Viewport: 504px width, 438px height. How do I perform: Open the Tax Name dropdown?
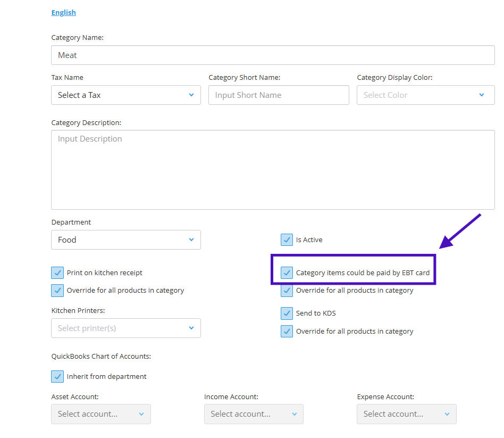coord(126,95)
